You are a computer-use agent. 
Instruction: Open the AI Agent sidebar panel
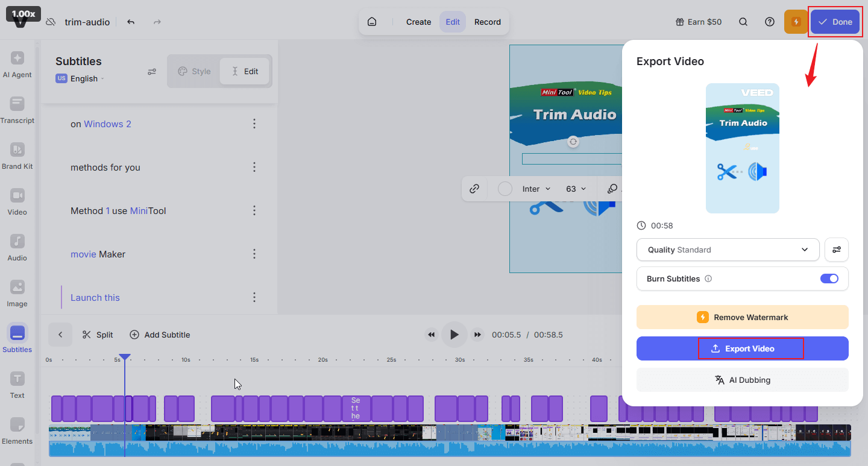tap(17, 65)
